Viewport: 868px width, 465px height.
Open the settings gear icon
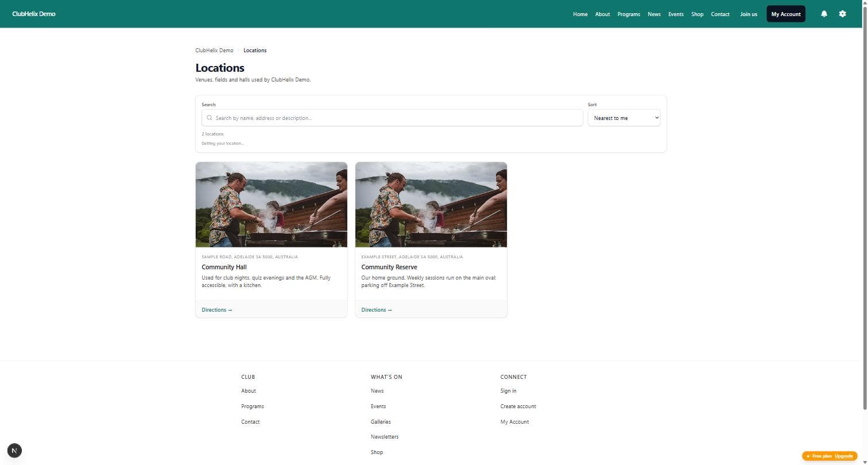pos(842,14)
